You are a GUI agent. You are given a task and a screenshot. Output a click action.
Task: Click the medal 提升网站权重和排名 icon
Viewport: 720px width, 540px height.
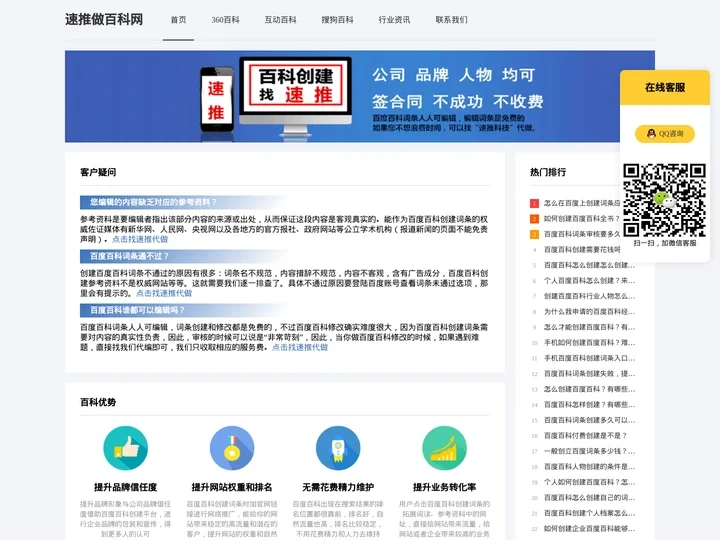tap(232, 448)
